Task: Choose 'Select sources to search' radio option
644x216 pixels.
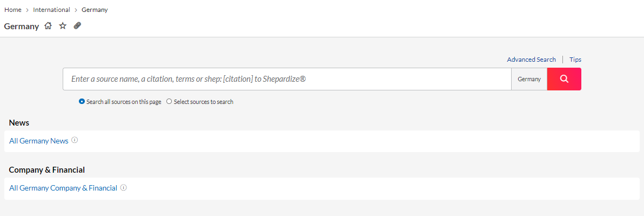Action: [169, 102]
